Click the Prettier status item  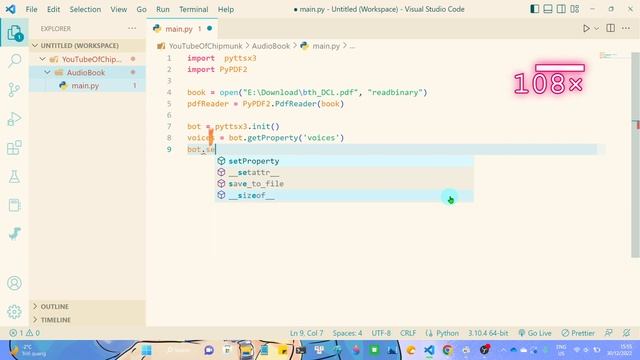coord(578,333)
